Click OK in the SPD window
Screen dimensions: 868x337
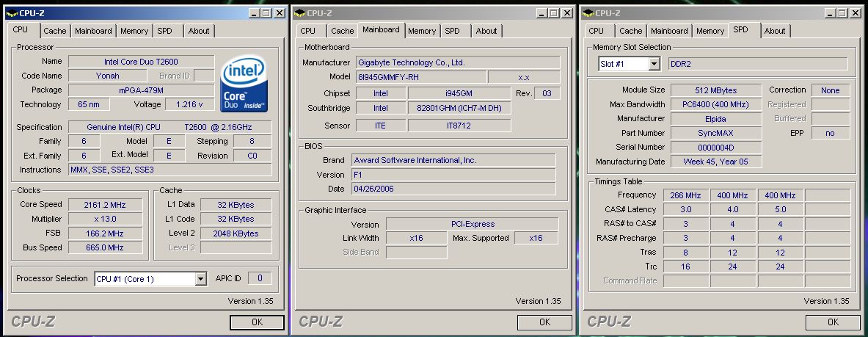pos(833,322)
